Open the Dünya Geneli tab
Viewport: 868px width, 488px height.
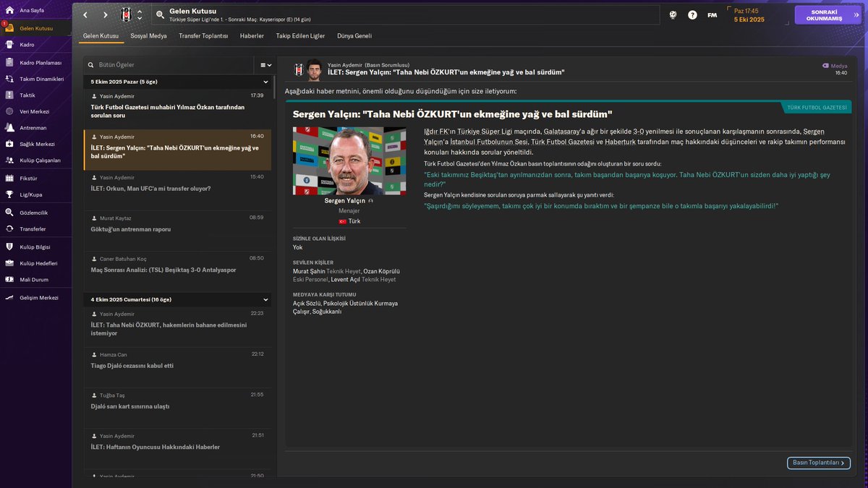click(x=354, y=35)
